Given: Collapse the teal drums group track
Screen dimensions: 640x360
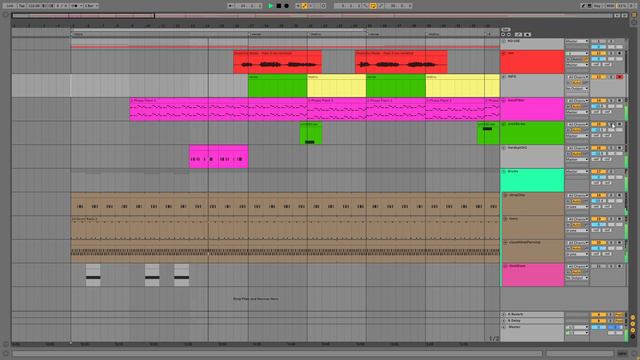Looking at the screenshot, I should 504,172.
